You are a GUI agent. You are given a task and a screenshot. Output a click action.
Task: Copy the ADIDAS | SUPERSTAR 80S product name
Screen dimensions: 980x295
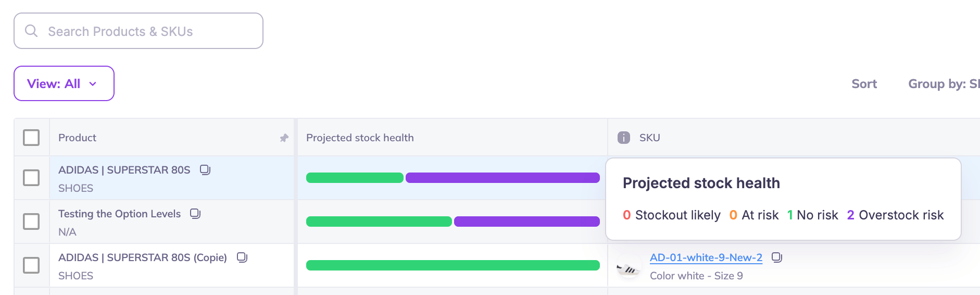coord(205,170)
